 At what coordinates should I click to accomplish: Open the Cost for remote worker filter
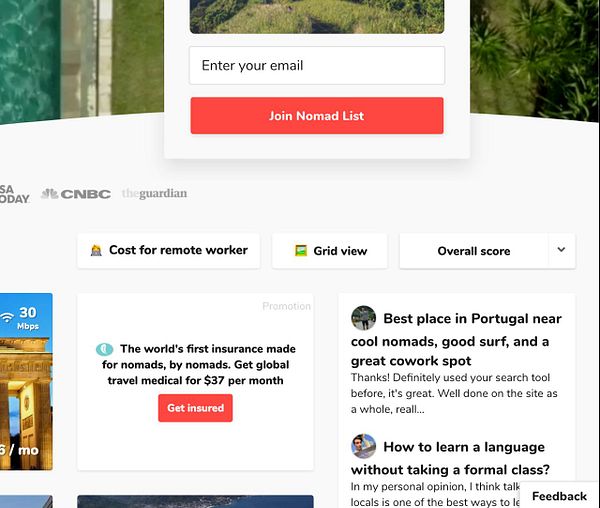(x=168, y=251)
